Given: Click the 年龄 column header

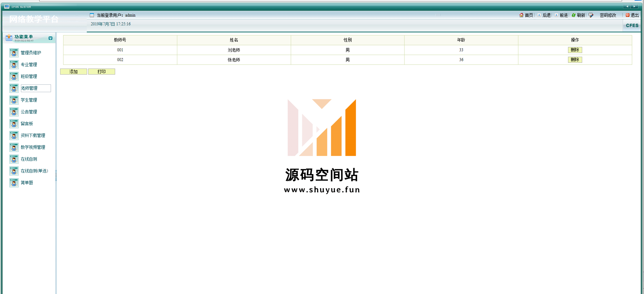Looking at the screenshot, I should (x=461, y=40).
